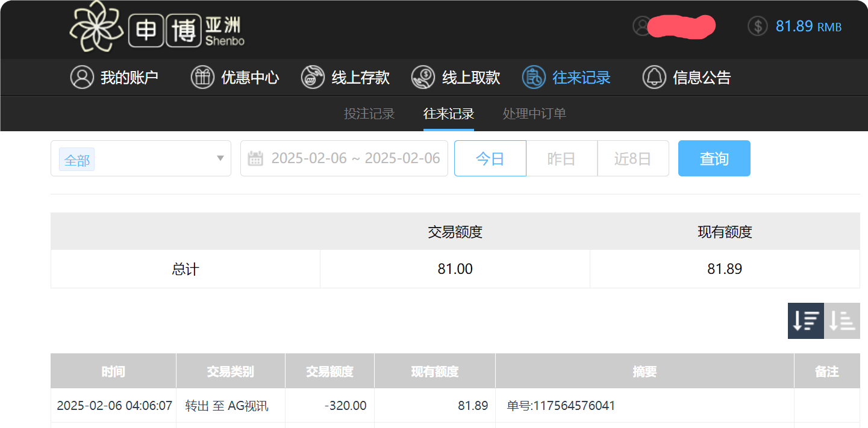Image resolution: width=868 pixels, height=428 pixels.
Task: Toggle ascending sort order
Action: pos(842,321)
